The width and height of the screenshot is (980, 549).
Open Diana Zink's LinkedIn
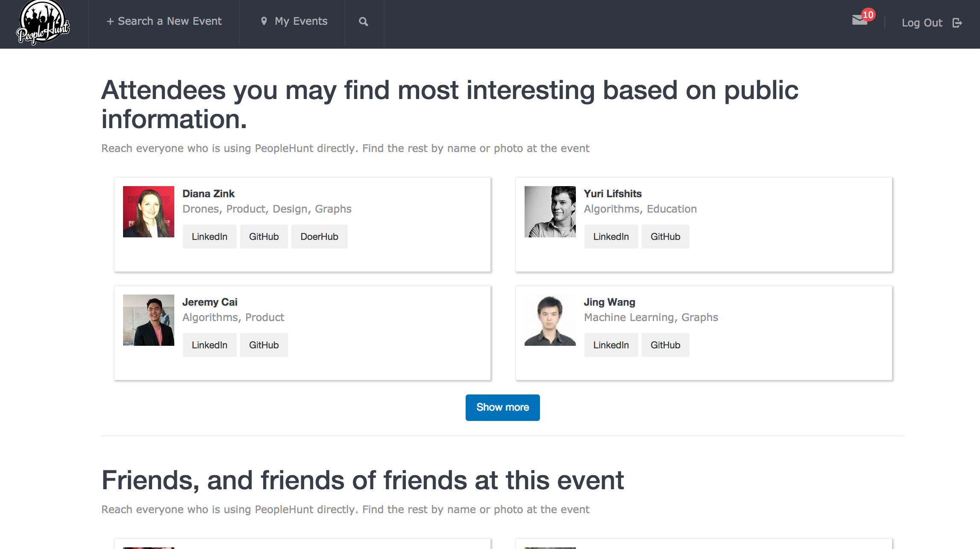[x=209, y=237]
